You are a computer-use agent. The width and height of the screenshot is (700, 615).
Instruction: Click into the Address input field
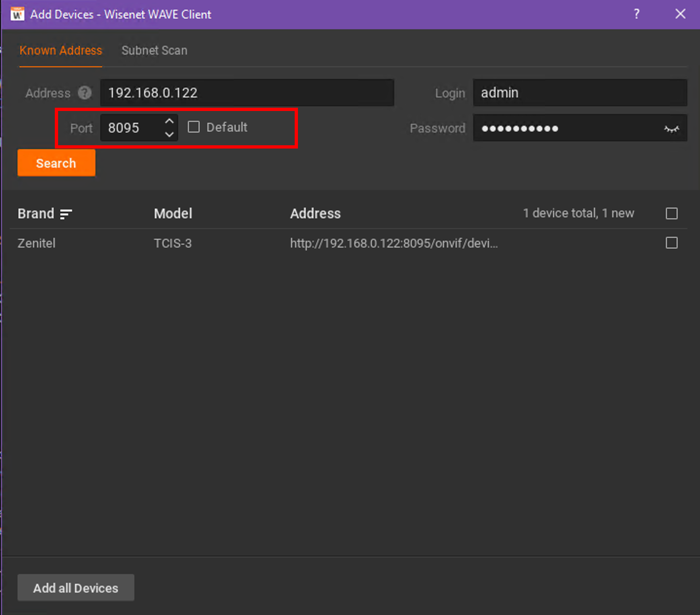247,93
